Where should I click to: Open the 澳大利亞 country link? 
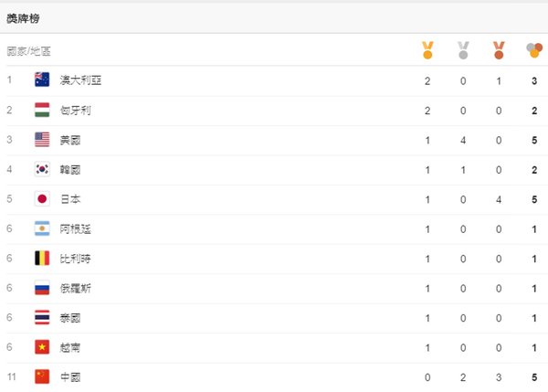click(x=80, y=80)
